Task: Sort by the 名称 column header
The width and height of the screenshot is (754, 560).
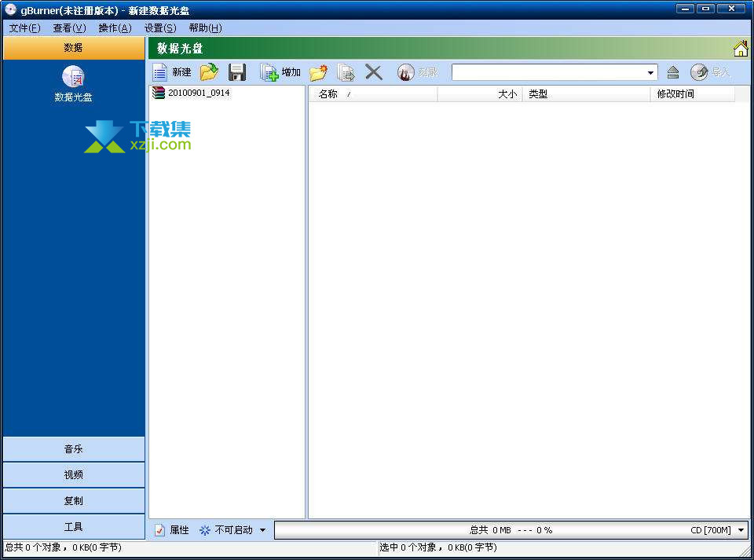Action: [372, 94]
